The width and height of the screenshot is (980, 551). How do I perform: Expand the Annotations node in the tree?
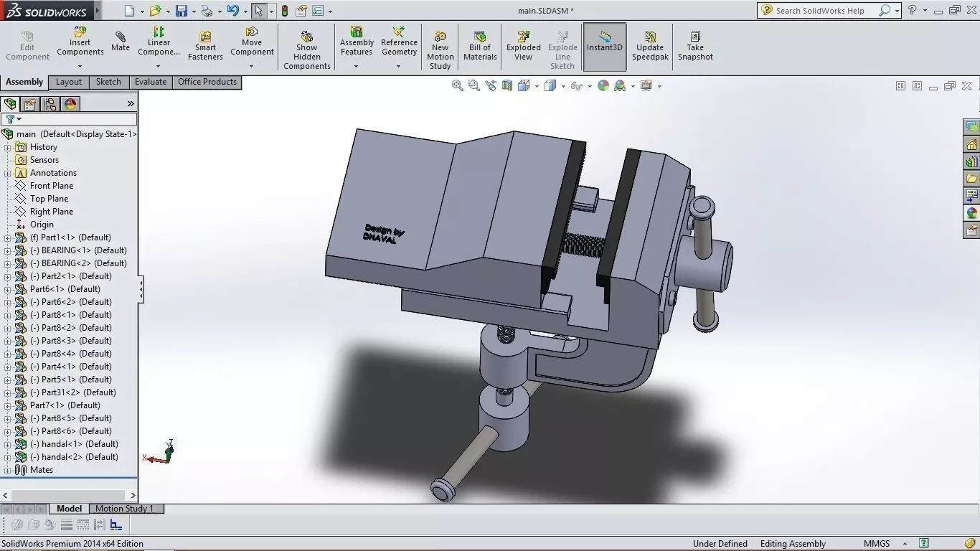tap(8, 173)
